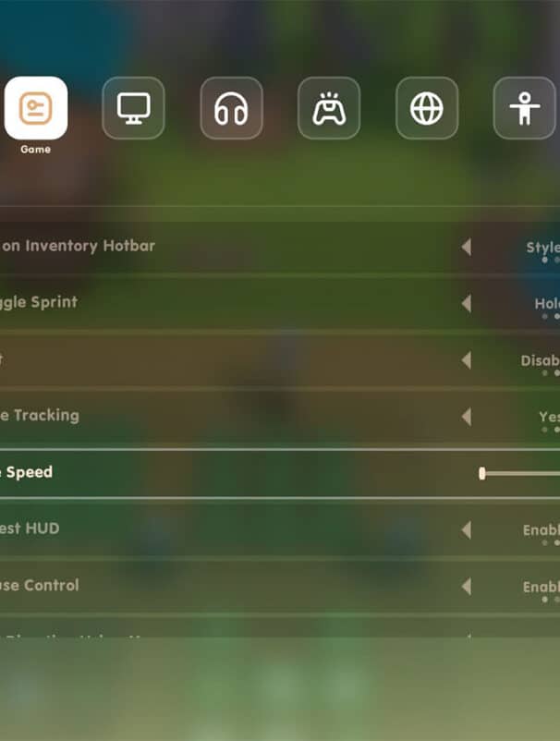Screen dimensions: 560x741
Task: Click the left arrow for Toggle Sprint
Action: (x=467, y=303)
